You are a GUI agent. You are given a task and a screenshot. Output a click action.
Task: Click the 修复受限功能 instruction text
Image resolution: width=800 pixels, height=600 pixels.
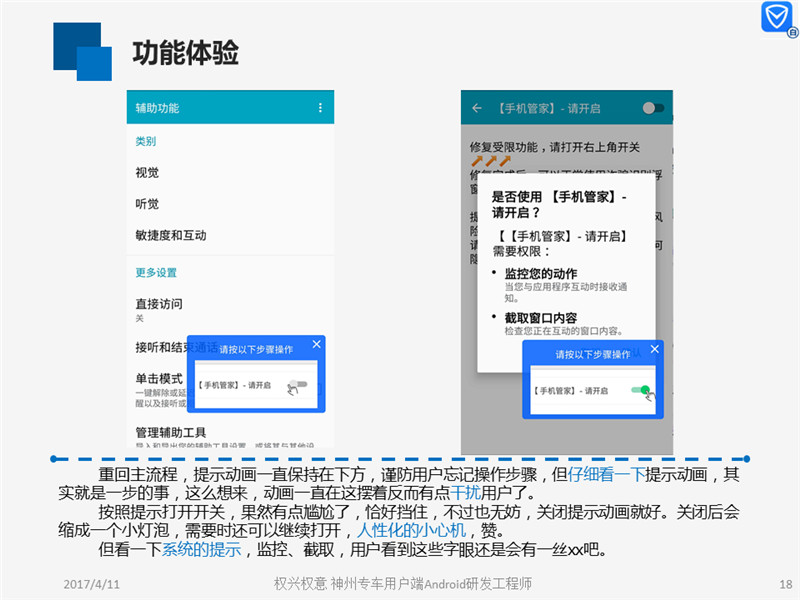554,147
